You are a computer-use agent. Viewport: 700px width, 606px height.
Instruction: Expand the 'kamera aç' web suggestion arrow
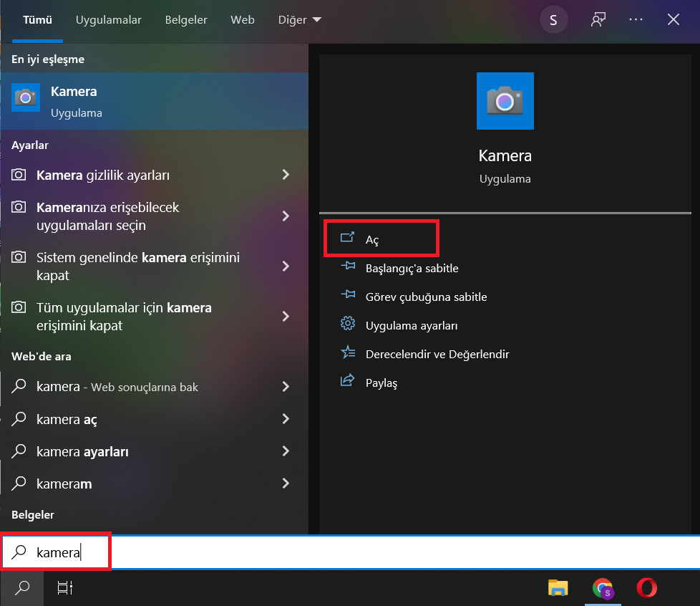click(286, 419)
